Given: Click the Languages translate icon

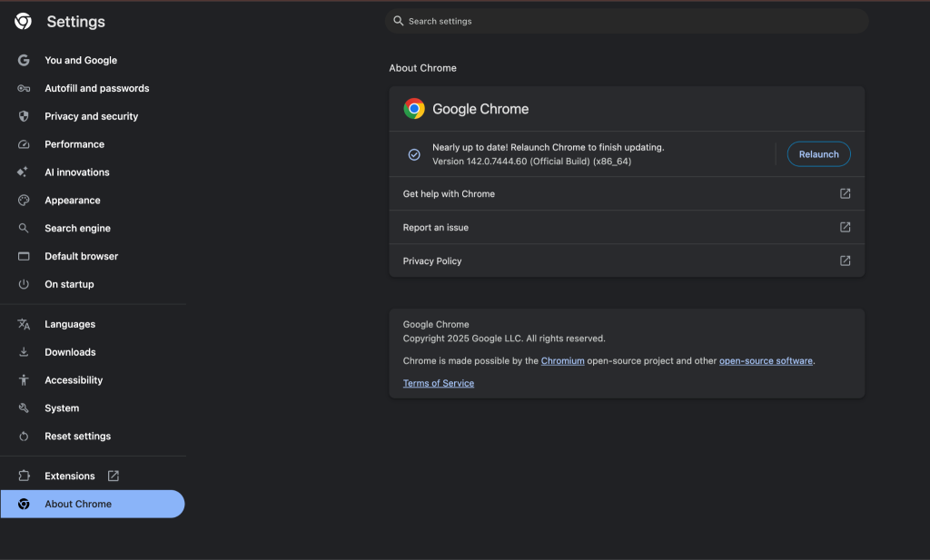Looking at the screenshot, I should pos(25,324).
